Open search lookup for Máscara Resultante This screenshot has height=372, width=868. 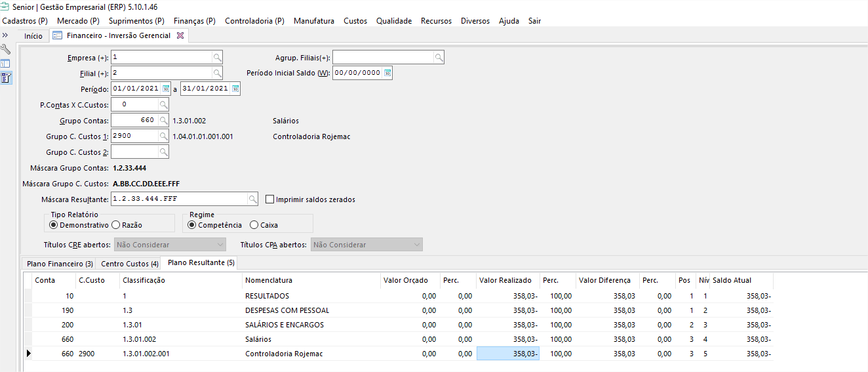[x=252, y=199]
